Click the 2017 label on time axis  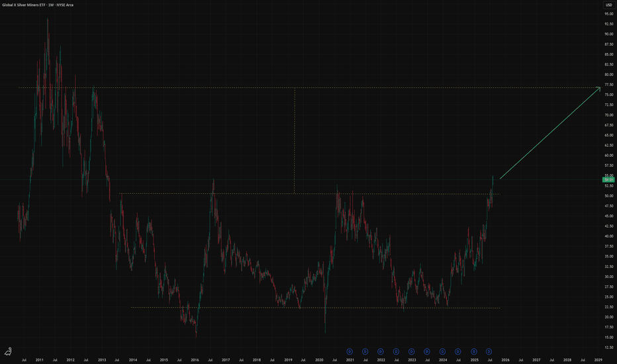[x=226, y=359]
